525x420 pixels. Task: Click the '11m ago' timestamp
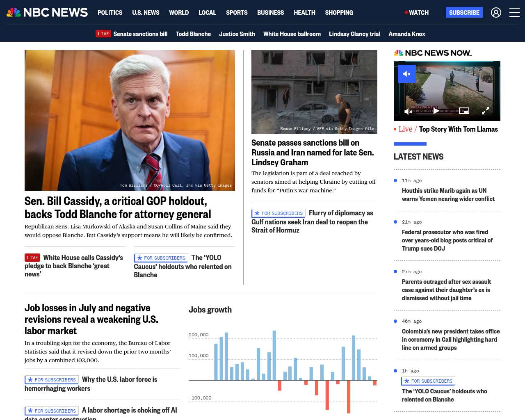(x=412, y=180)
